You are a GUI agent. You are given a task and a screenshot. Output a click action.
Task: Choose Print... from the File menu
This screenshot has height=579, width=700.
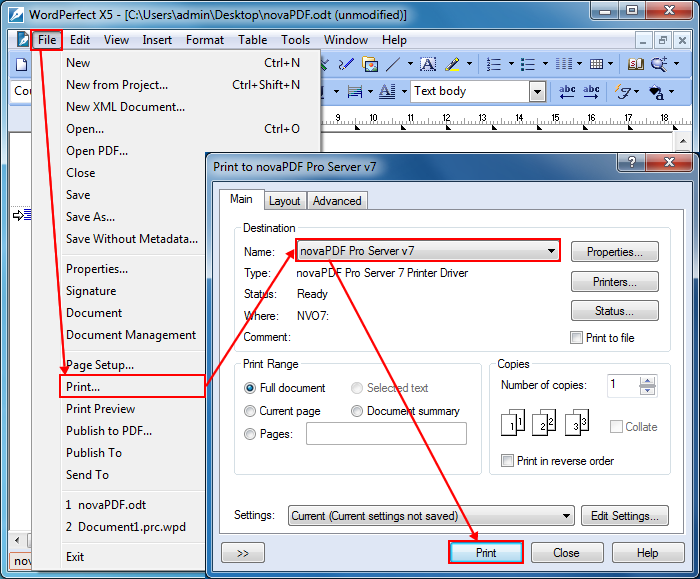[x=133, y=386]
